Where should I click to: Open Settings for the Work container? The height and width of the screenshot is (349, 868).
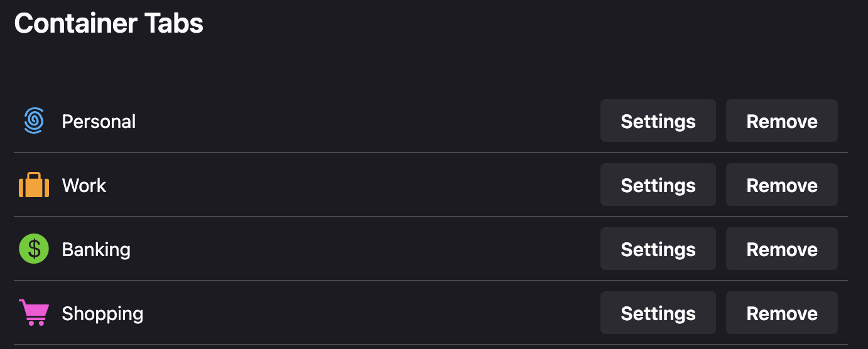coord(658,185)
